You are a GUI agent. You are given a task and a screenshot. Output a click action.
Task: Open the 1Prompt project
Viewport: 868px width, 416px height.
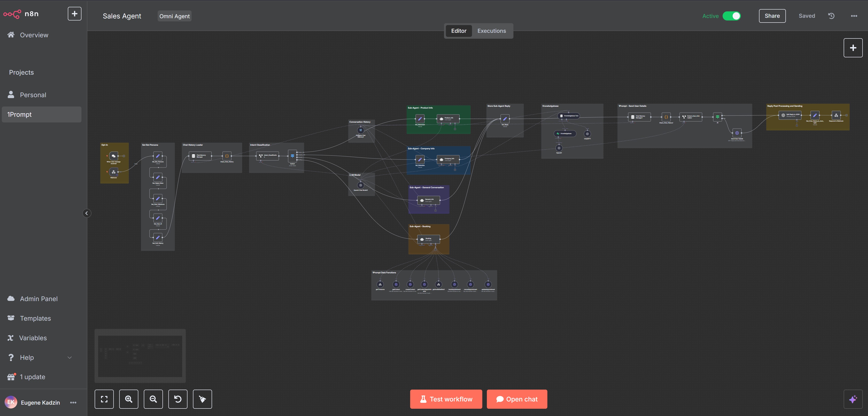[41, 115]
